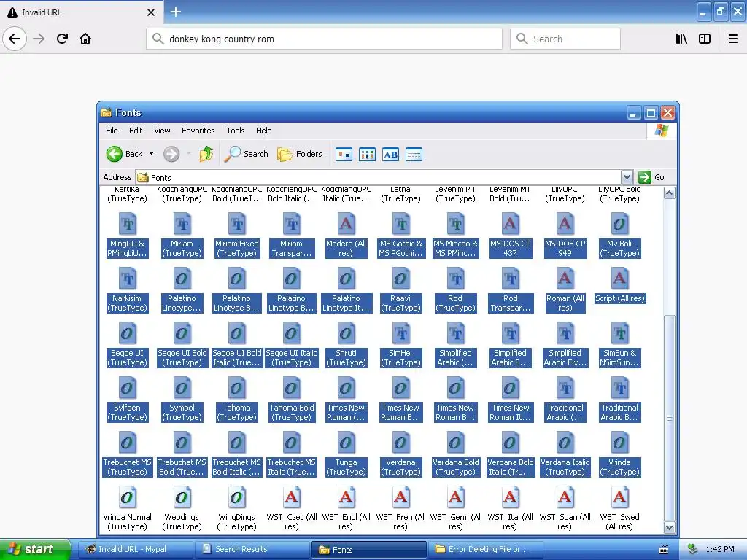Click the browser Search box
Image resolution: width=747 pixels, height=560 pixels.
(565, 39)
